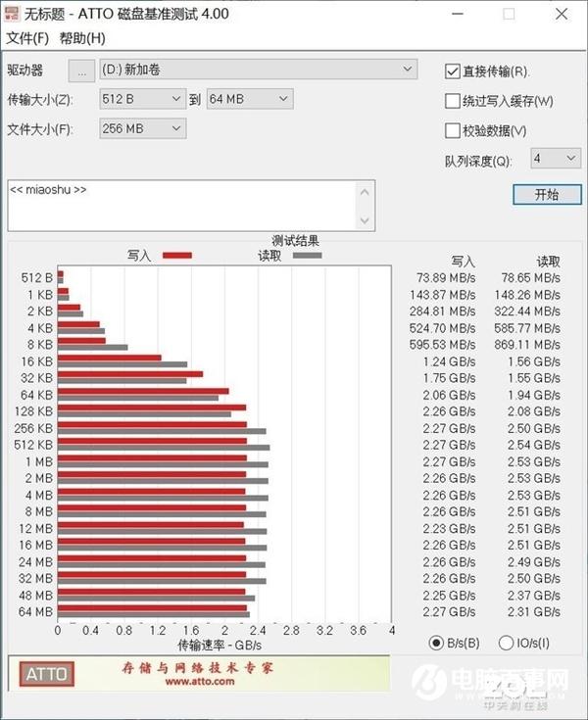Open the 文件(F) menu

pos(27,38)
